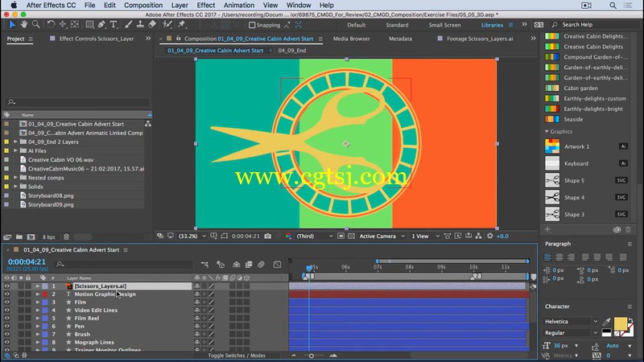Select the Artwork 1 library thumbnail

(552, 146)
